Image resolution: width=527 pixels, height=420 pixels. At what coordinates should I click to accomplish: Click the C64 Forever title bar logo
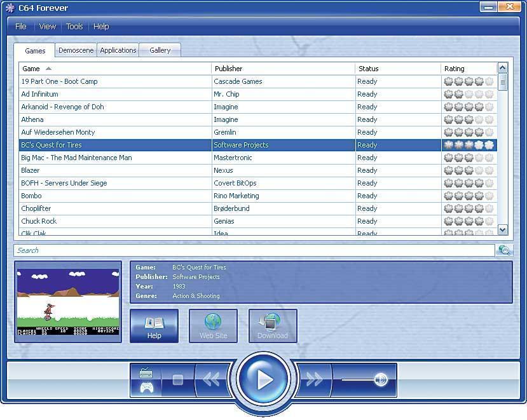10,8
